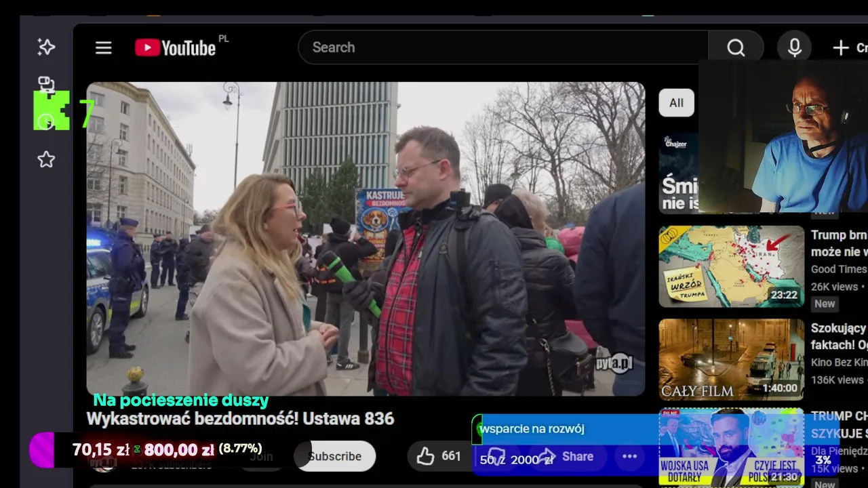
Task: Open the Iran map video thumbnail
Action: pyautogui.click(x=732, y=266)
